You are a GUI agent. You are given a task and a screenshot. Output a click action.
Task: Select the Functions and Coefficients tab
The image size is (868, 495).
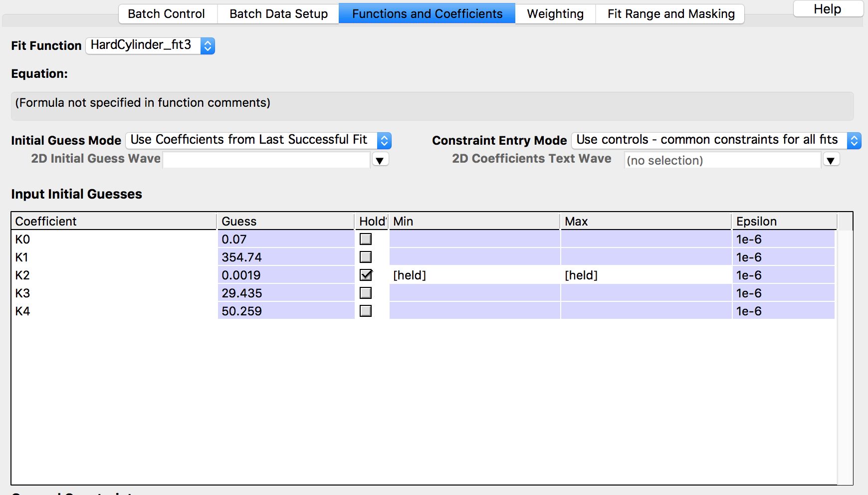click(x=427, y=13)
